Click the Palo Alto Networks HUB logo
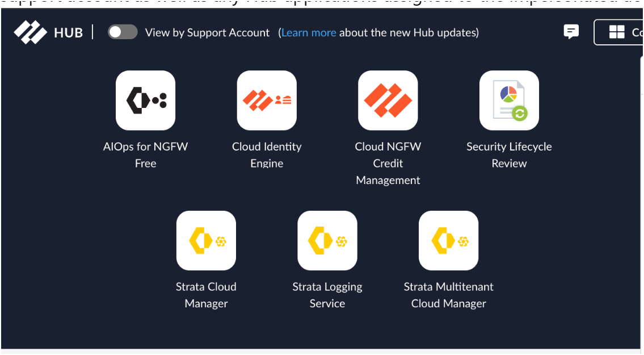This screenshot has height=355, width=644. (31, 32)
